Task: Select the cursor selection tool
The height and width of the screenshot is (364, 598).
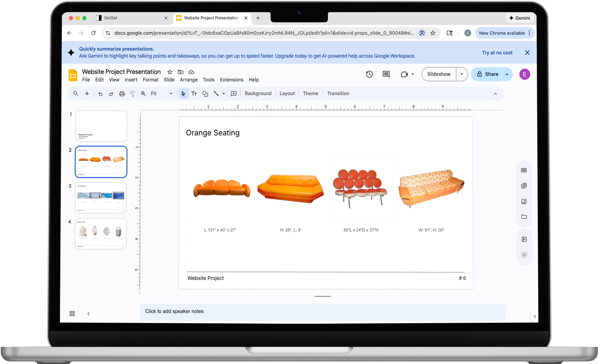Action: [x=183, y=94]
